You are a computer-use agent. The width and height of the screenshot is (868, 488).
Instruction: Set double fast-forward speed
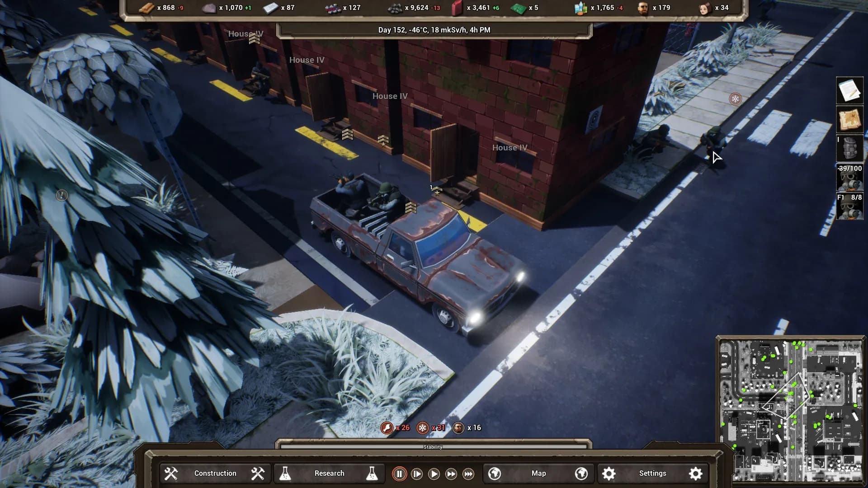point(451,474)
